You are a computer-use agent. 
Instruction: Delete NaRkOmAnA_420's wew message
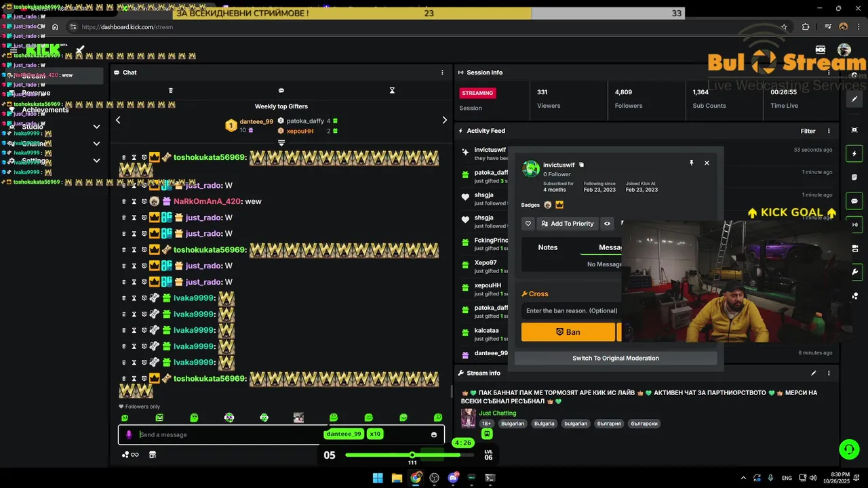point(124,201)
